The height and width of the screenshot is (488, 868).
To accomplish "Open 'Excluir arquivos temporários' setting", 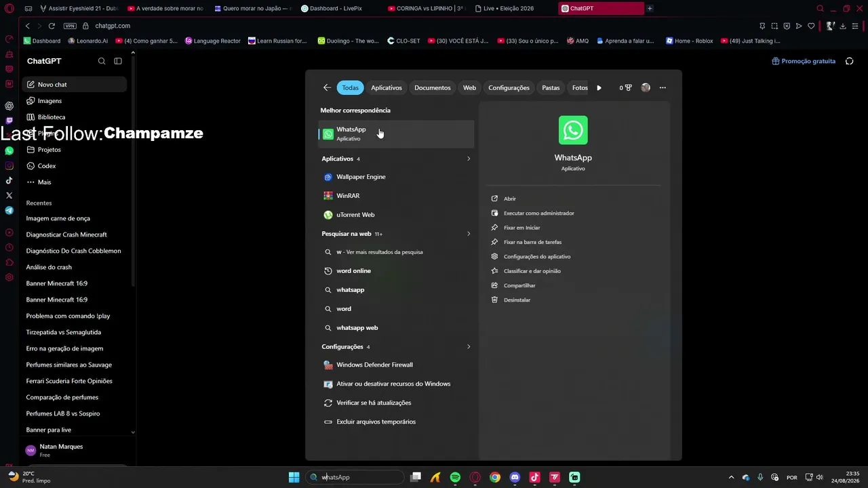I will click(x=396, y=422).
